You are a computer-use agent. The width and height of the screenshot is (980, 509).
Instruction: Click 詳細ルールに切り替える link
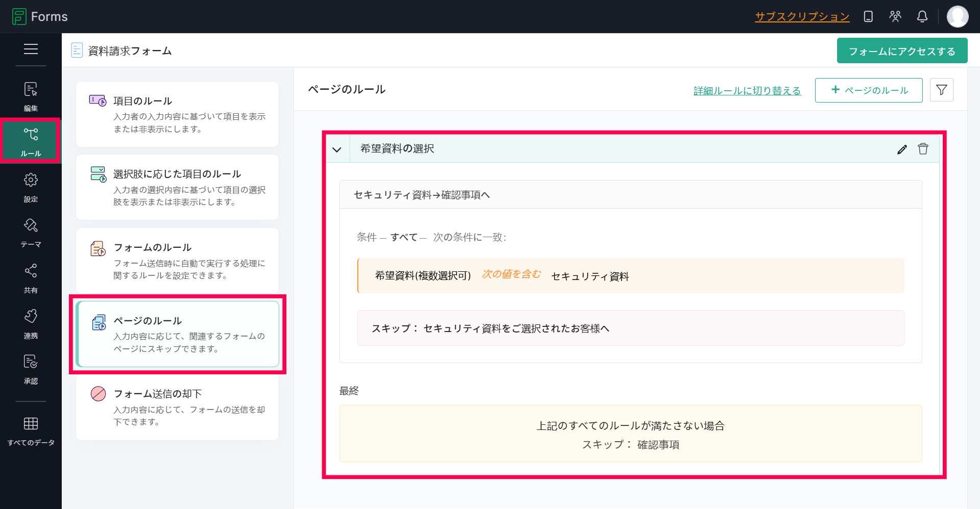click(x=747, y=91)
